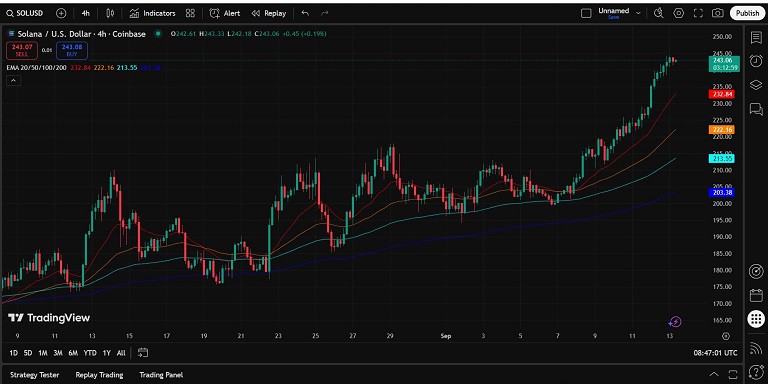768x384 pixels.
Task: Open the alerts clock icon in sidebar
Action: [x=756, y=61]
